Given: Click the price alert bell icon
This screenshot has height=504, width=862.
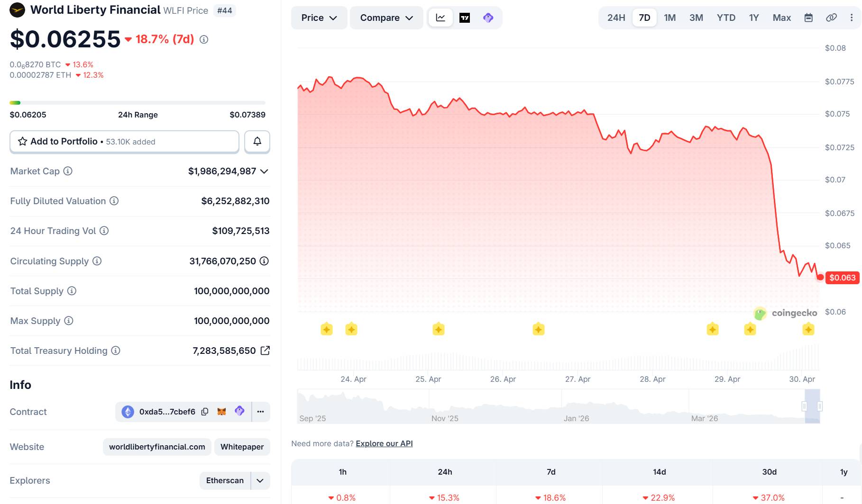Looking at the screenshot, I should 257,142.
